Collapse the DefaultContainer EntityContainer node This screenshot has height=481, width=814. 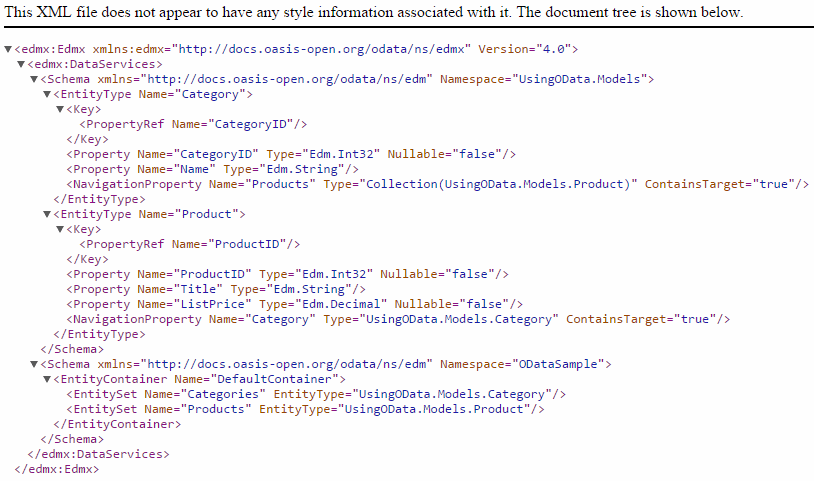coord(47,379)
